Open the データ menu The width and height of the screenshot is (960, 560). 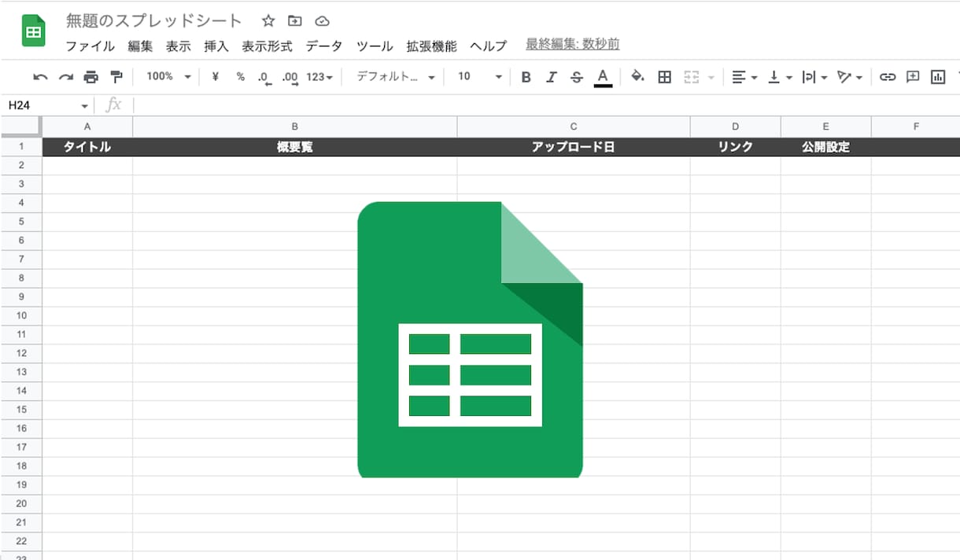pyautogui.click(x=324, y=46)
